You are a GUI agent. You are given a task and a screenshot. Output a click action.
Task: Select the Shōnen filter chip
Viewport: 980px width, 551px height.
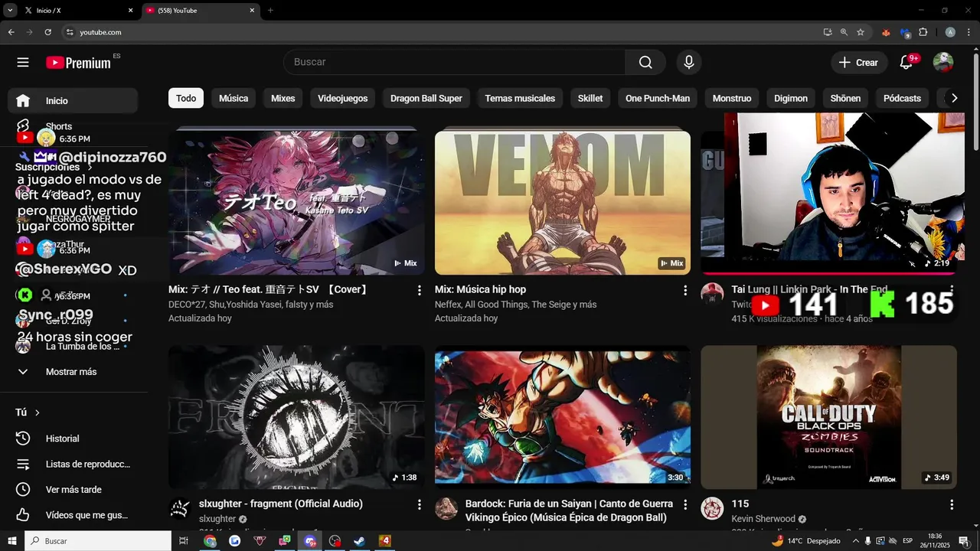[845, 98]
